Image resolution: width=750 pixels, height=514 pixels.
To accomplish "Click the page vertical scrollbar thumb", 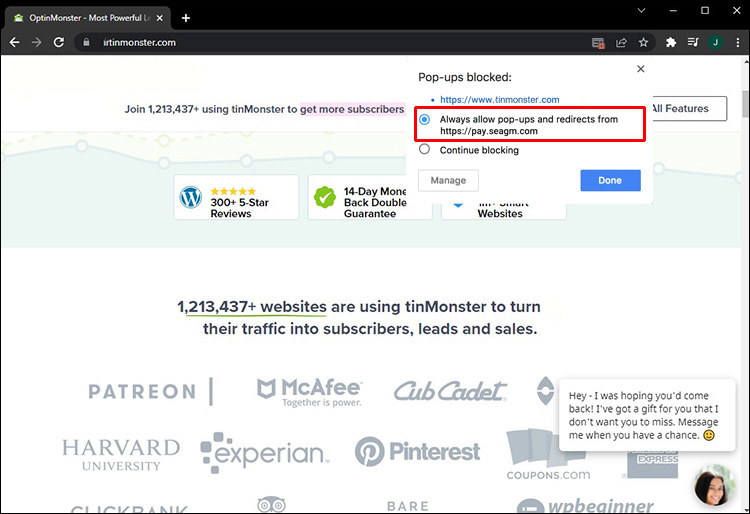I will pos(745,103).
